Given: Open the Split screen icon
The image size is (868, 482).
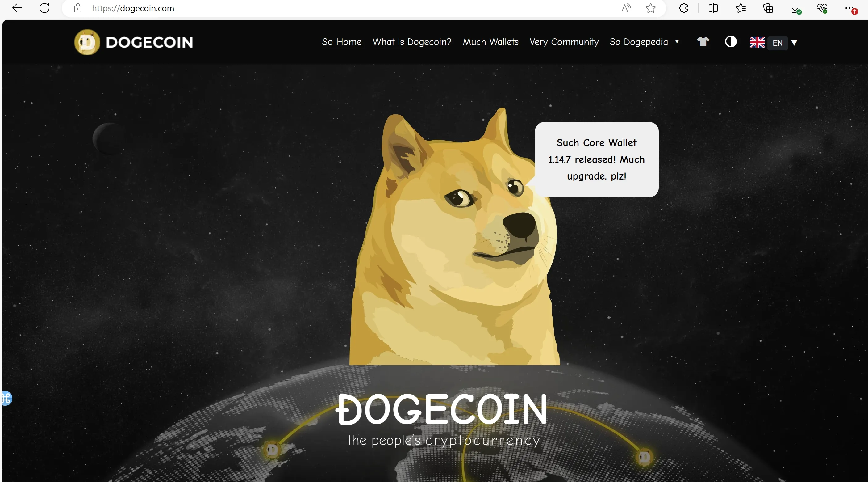Looking at the screenshot, I should pos(713,8).
